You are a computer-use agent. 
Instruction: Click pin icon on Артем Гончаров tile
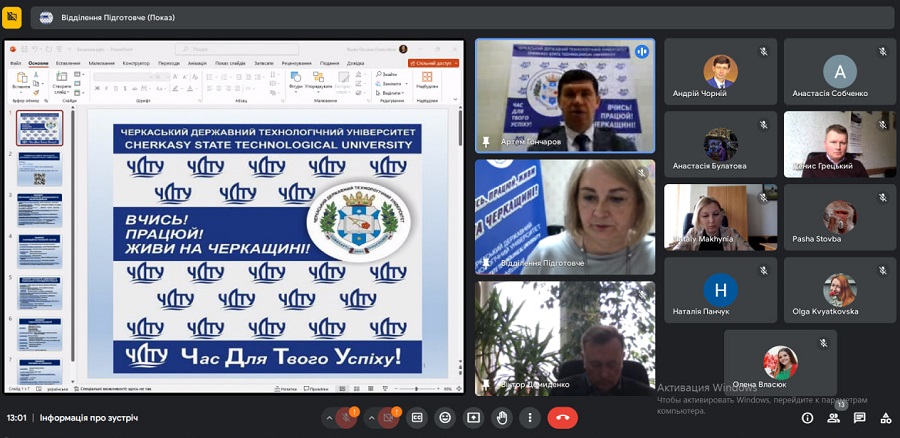click(487, 141)
